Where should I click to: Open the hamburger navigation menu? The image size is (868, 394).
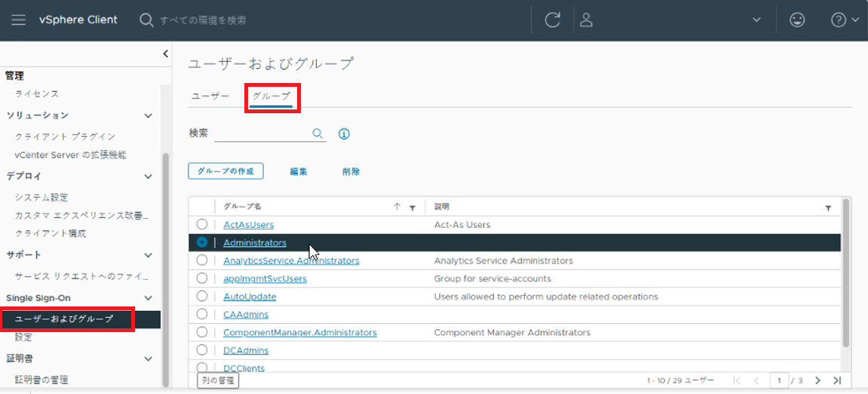tap(18, 20)
